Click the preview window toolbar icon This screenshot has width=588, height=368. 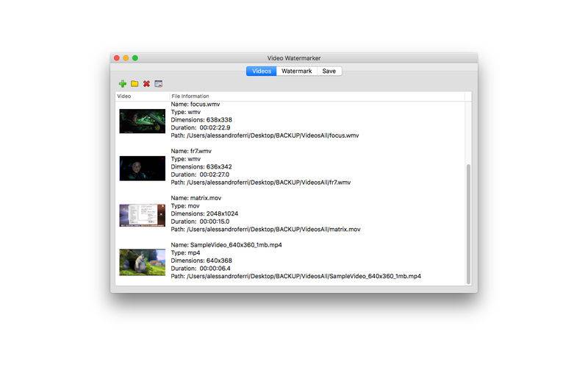(x=159, y=84)
